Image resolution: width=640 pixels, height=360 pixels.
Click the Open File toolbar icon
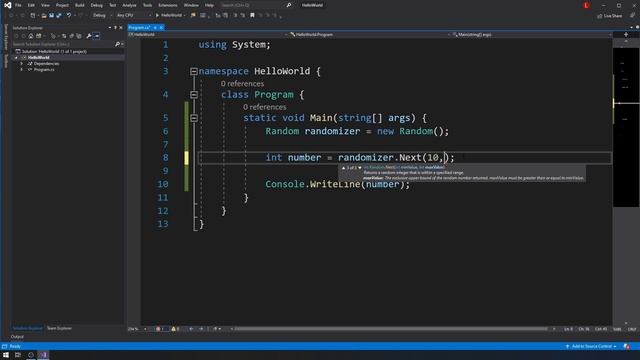[44, 16]
